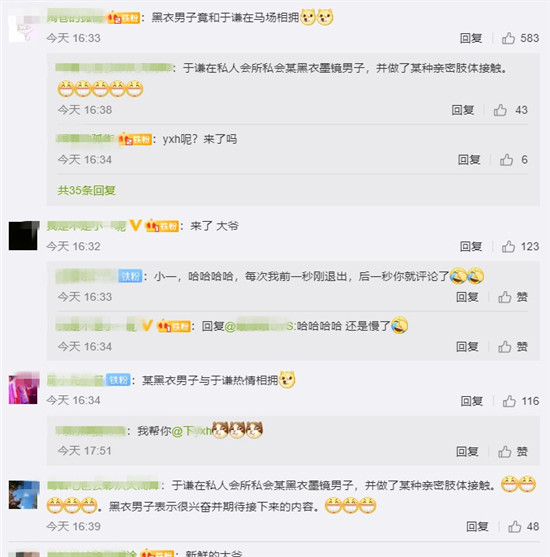Click the 铁粉 badge on the top commenter
Viewport: 550px width, 557px height.
[x=124, y=18]
